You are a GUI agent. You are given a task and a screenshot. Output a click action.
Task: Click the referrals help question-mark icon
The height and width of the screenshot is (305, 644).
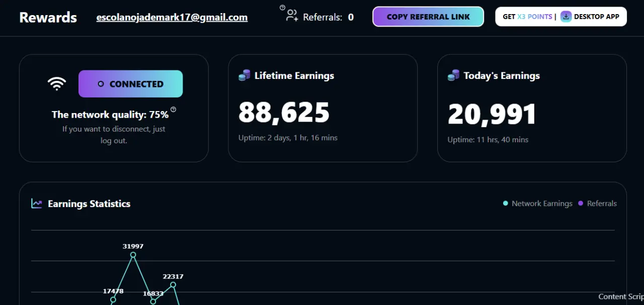(282, 8)
